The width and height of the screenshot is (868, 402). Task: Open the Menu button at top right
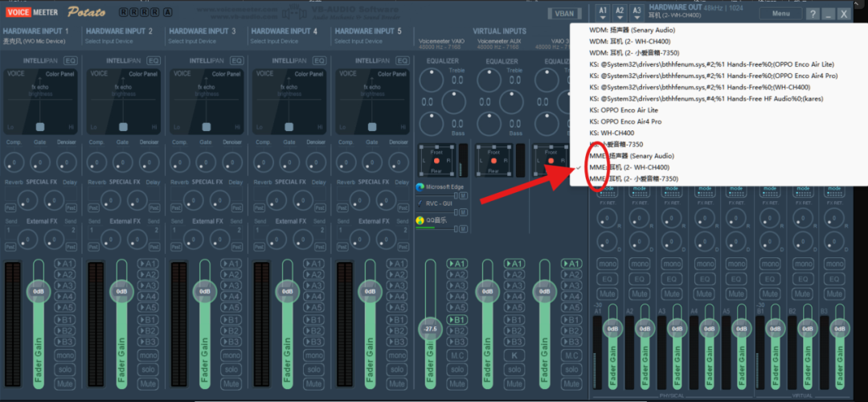point(780,14)
